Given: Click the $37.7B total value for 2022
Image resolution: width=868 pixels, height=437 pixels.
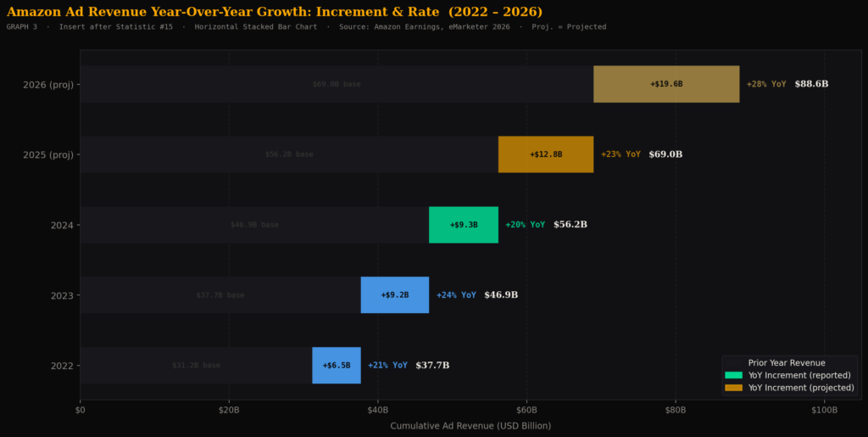Looking at the screenshot, I should 432,366.
